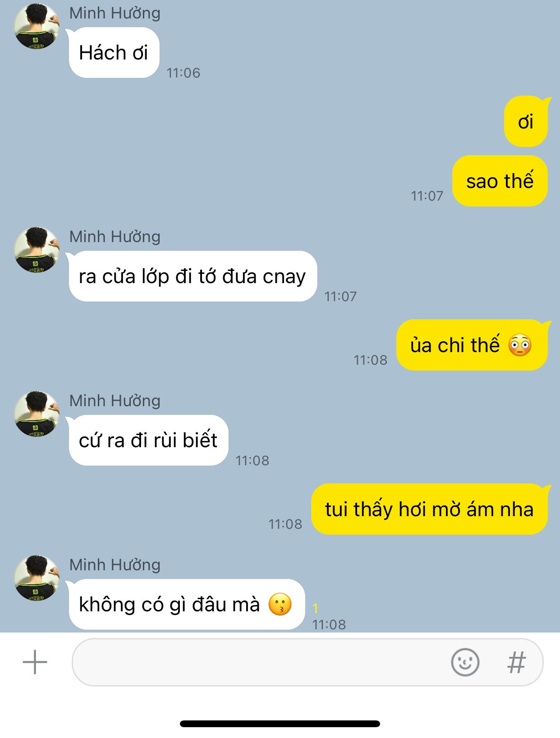Screen dimensions: 560x738
Task: Open avatar beside 'không có gì đâu mà'
Action: coord(37,578)
